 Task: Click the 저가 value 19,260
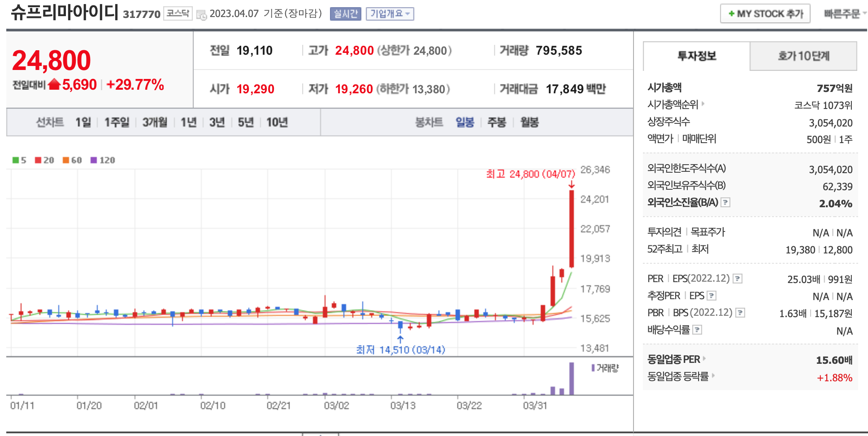(354, 89)
